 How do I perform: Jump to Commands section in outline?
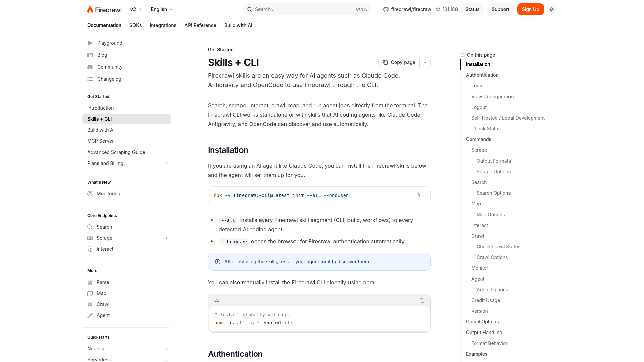click(478, 139)
